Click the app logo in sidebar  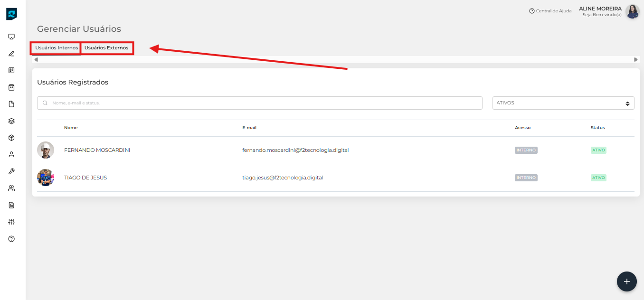11,14
